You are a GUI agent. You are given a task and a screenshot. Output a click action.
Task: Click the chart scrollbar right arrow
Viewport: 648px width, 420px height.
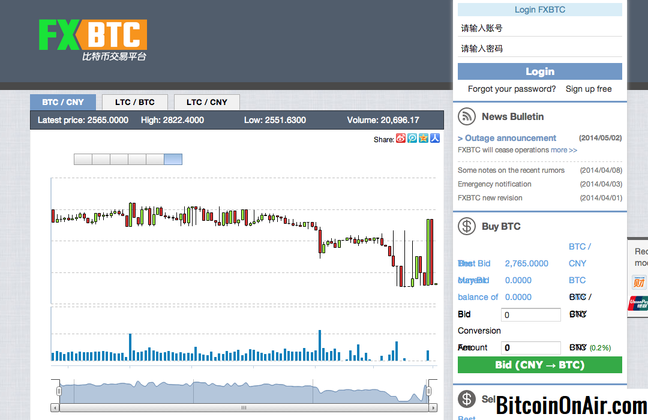pos(433,408)
